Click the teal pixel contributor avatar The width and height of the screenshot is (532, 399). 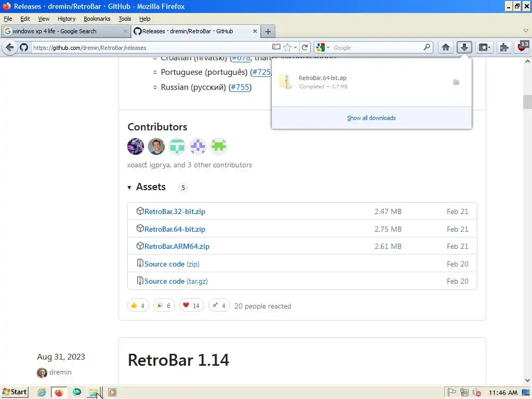[177, 147]
